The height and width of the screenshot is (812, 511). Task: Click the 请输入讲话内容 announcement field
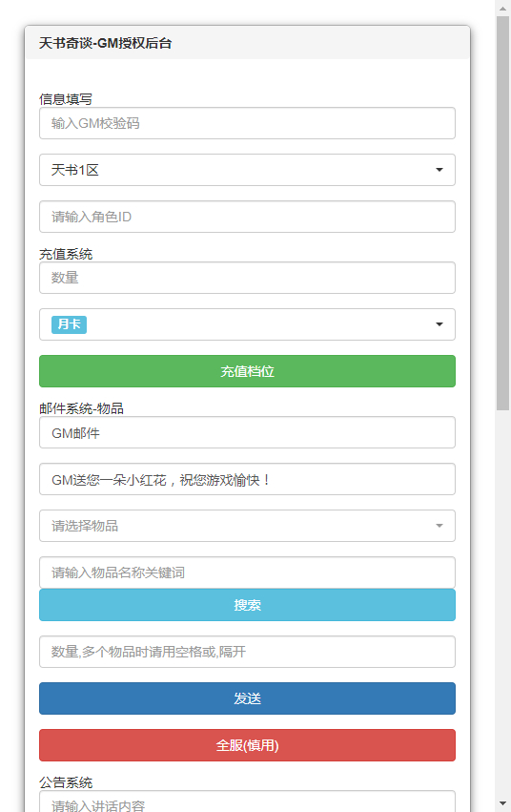tap(247, 802)
